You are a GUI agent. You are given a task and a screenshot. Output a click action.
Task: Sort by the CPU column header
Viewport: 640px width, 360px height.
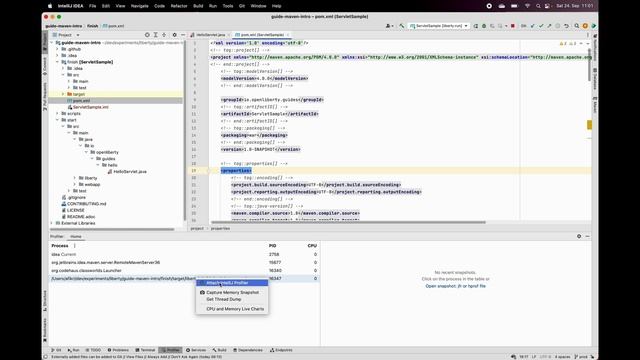pos(312,246)
